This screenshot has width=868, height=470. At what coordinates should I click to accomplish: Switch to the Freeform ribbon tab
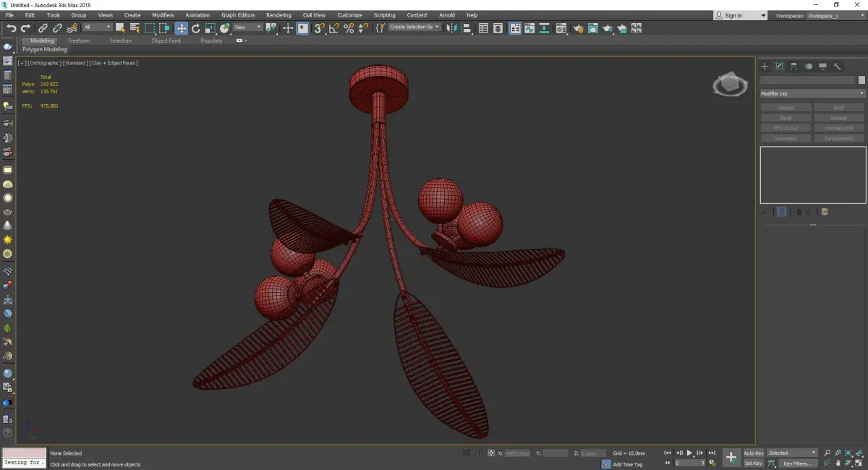[x=79, y=40]
